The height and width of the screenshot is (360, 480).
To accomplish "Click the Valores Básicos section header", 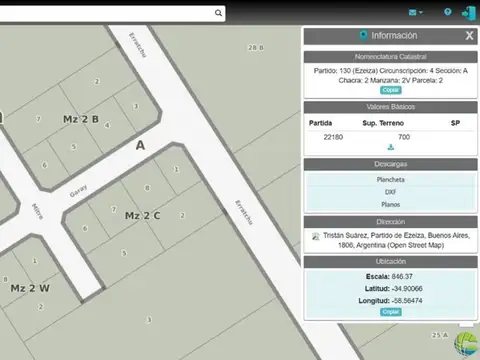I will click(x=391, y=107).
